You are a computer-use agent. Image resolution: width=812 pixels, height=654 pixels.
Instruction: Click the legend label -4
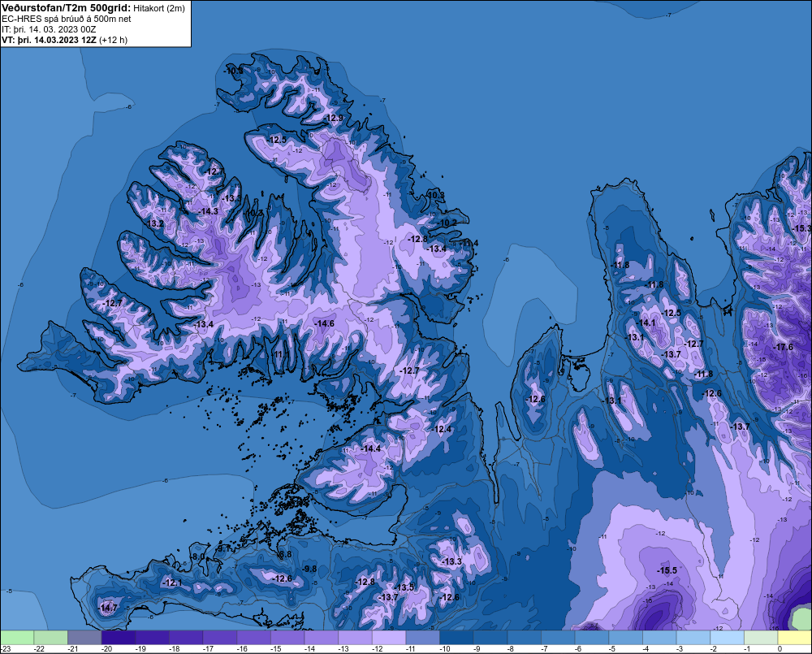pos(647,649)
